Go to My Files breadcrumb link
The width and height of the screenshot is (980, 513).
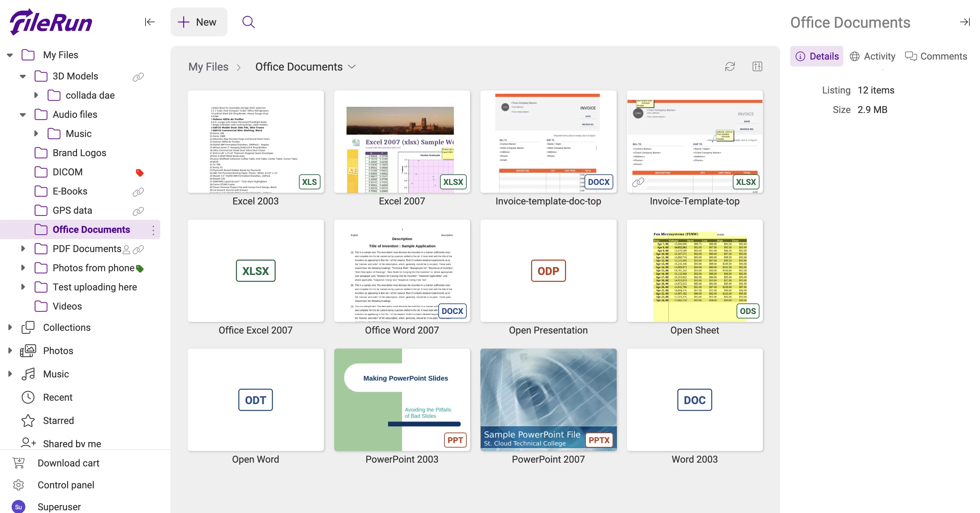tap(208, 66)
